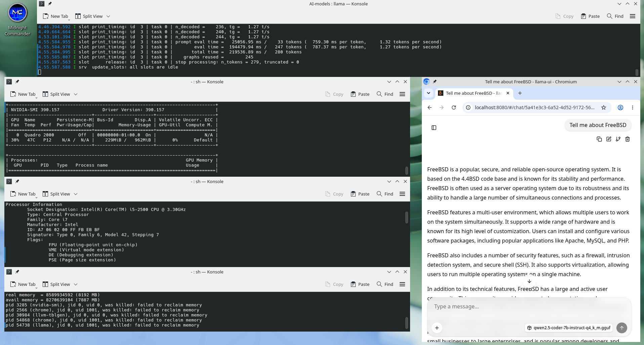
Task: Toggle llama-ui sidebar panel
Action: [x=434, y=128]
